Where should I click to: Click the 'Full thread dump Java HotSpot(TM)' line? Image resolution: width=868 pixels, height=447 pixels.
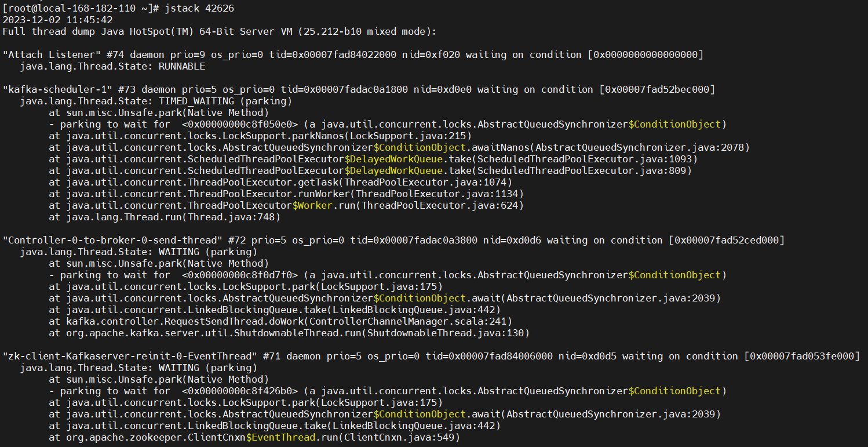pyautogui.click(x=220, y=31)
